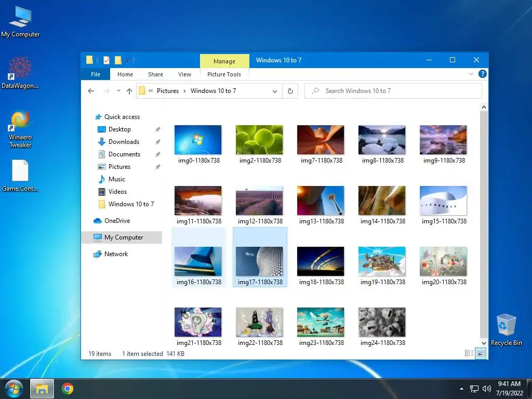Viewport: 532px width, 399px height.
Task: Select img2-1180x738 green leaves thumbnail
Action: [260, 140]
